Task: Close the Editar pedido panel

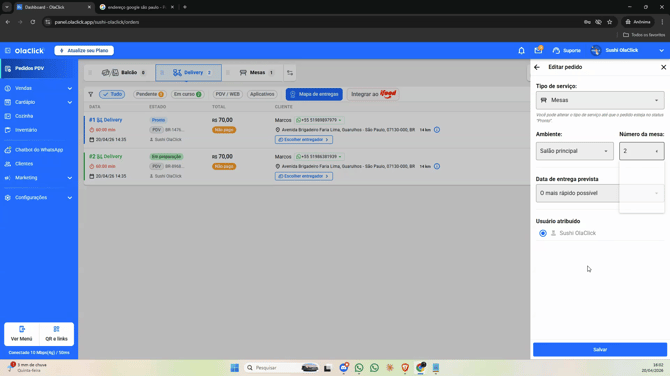Action: point(663,67)
